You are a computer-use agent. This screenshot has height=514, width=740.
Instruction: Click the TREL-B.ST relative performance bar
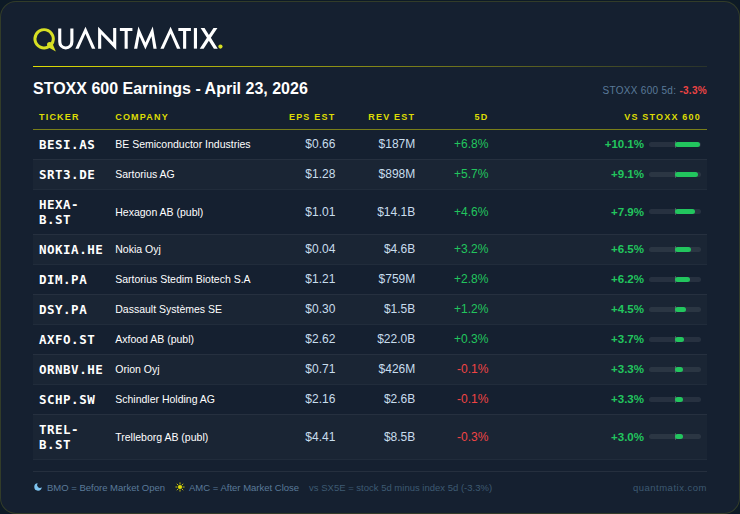pyautogui.click(x=675, y=437)
